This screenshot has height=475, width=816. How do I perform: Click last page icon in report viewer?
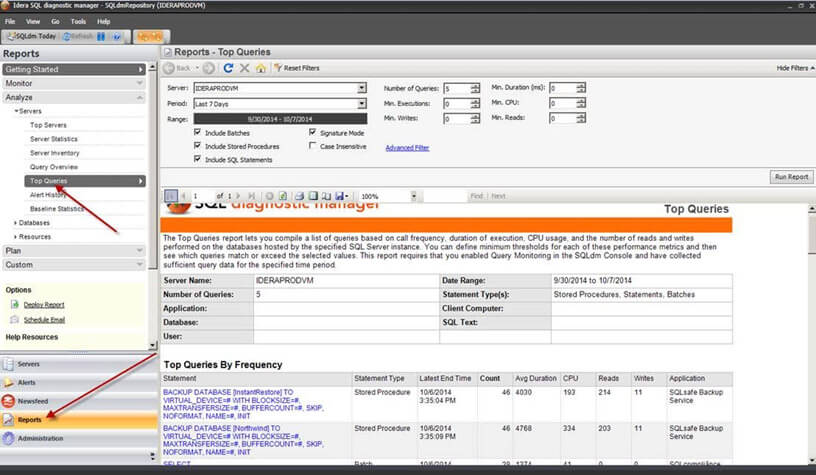(x=252, y=196)
